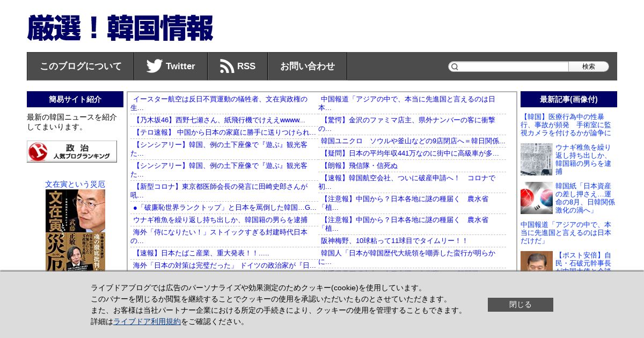Click the RSS feed icon
The height and width of the screenshot is (338, 644).
tap(227, 66)
